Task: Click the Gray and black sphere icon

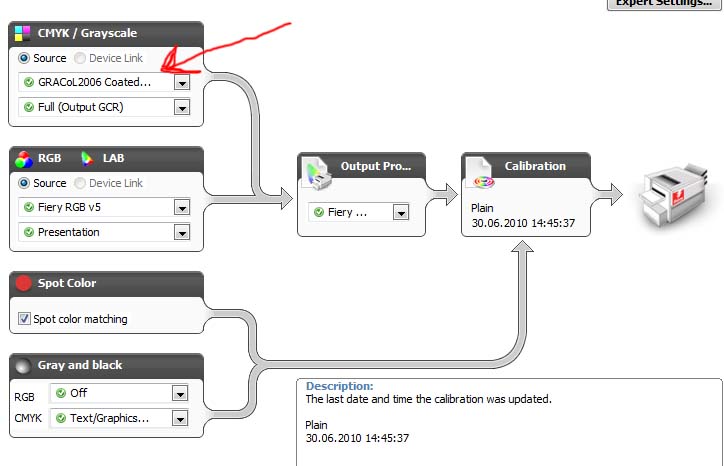Action: coord(23,365)
